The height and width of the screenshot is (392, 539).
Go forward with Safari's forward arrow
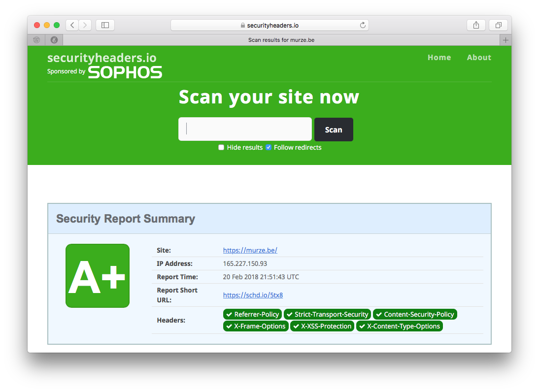click(85, 25)
